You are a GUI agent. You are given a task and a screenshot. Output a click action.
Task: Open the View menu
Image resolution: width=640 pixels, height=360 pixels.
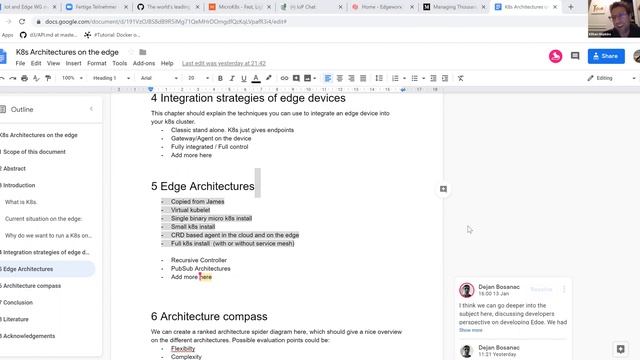pos(53,63)
